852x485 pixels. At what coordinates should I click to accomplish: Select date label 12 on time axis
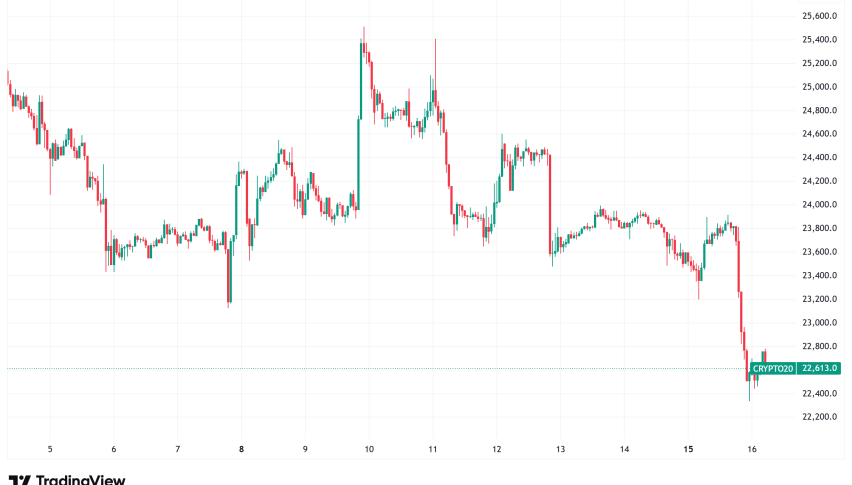pos(497,449)
